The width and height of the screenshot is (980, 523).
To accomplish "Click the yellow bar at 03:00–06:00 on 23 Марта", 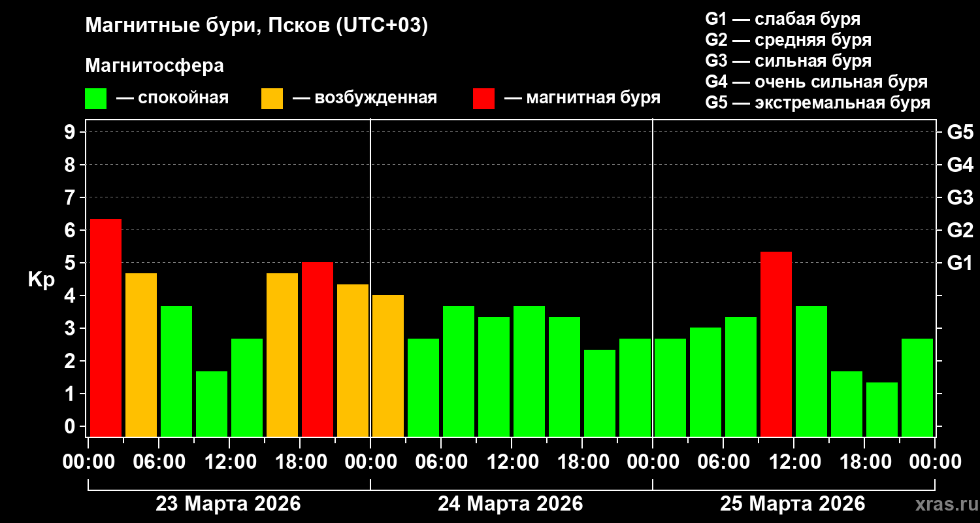I will (141, 355).
